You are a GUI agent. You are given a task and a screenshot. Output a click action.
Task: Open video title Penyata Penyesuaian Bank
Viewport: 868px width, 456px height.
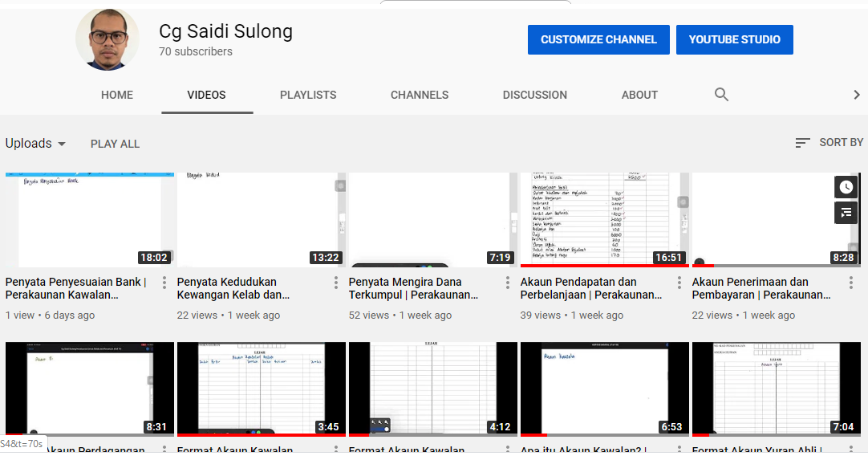click(76, 288)
